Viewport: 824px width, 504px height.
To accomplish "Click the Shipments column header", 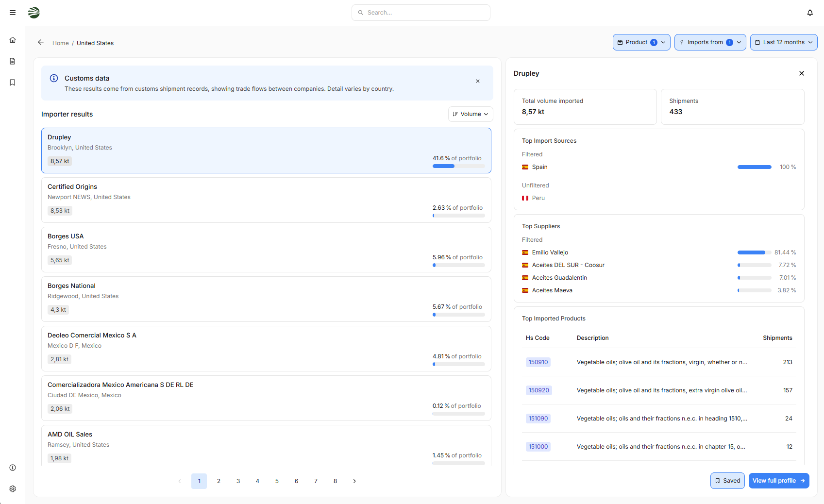I will 777,338.
